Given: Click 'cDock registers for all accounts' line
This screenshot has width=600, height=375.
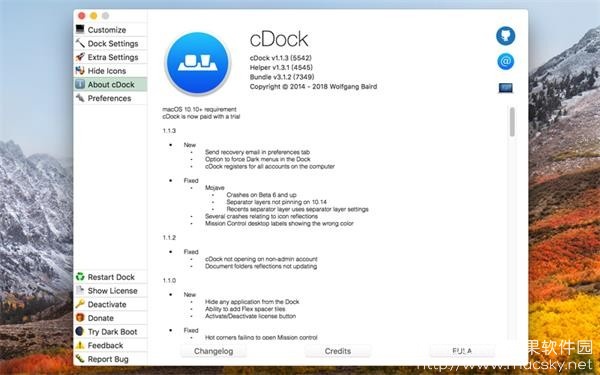Looking at the screenshot, I should pyautogui.click(x=270, y=166).
